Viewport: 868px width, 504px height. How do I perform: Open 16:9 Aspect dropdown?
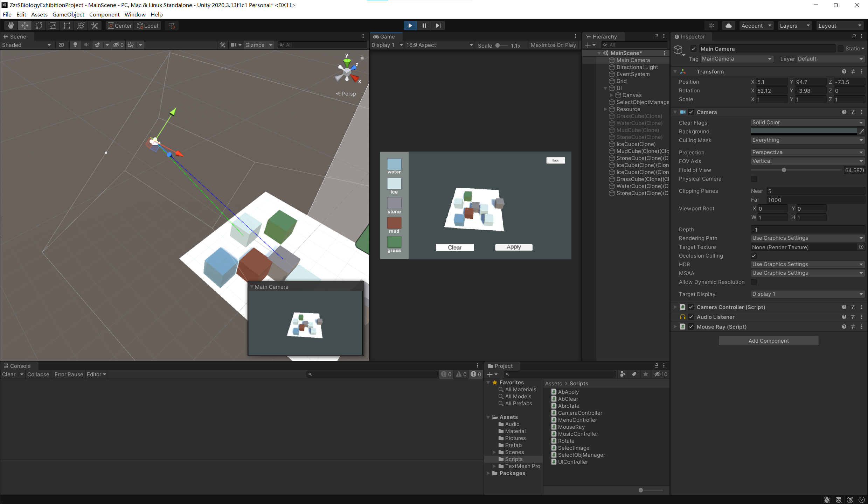click(439, 45)
